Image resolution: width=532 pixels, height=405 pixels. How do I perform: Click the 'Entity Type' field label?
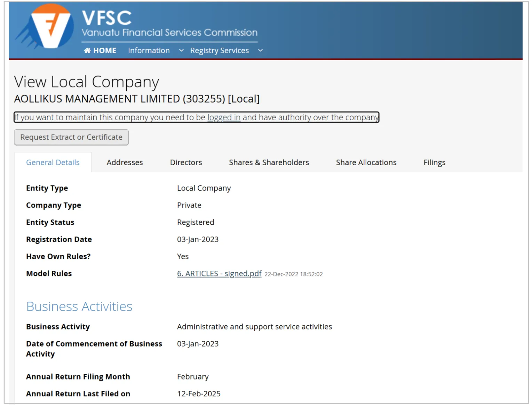click(47, 188)
